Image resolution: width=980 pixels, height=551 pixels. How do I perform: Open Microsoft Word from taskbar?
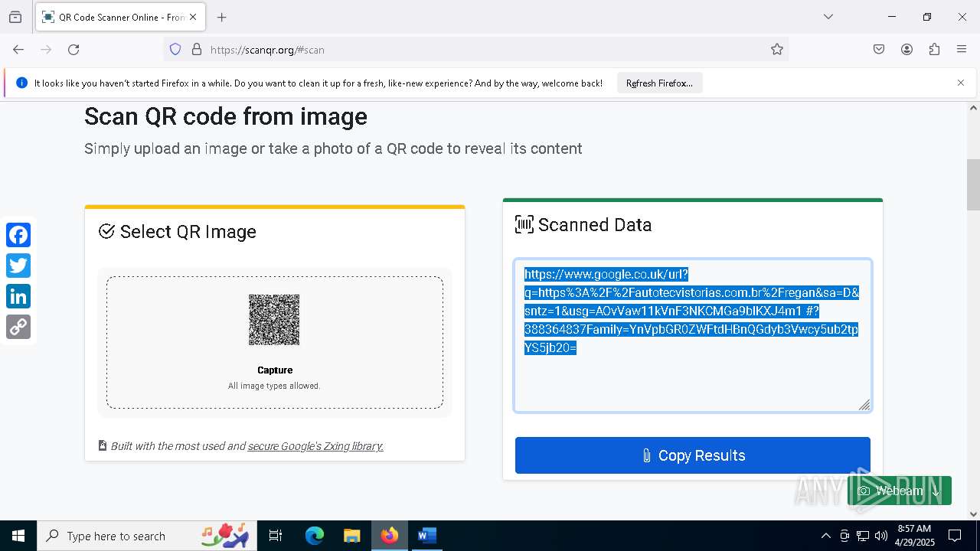pos(427,536)
